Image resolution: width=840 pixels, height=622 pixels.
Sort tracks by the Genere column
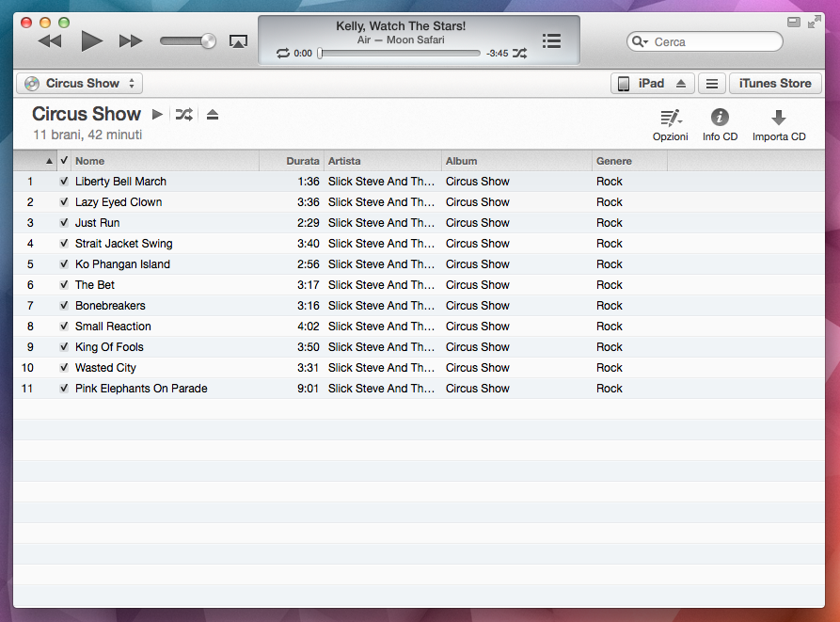click(x=629, y=161)
